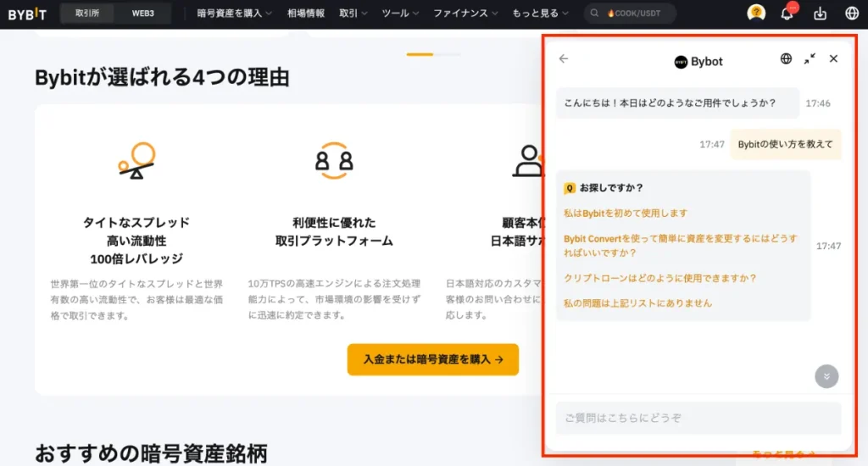
Task: Open the 相場情報 menu item
Action: 305,14
